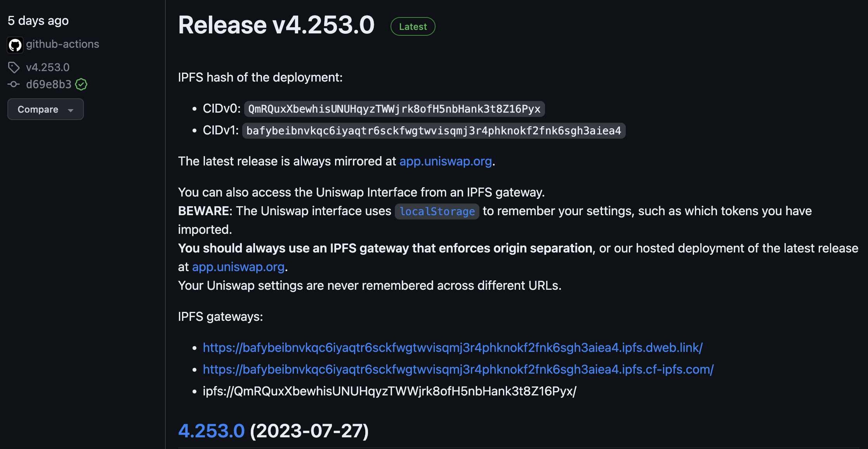Open the github-actions author profile link
Viewport: 868px width, 449px height.
click(x=62, y=44)
